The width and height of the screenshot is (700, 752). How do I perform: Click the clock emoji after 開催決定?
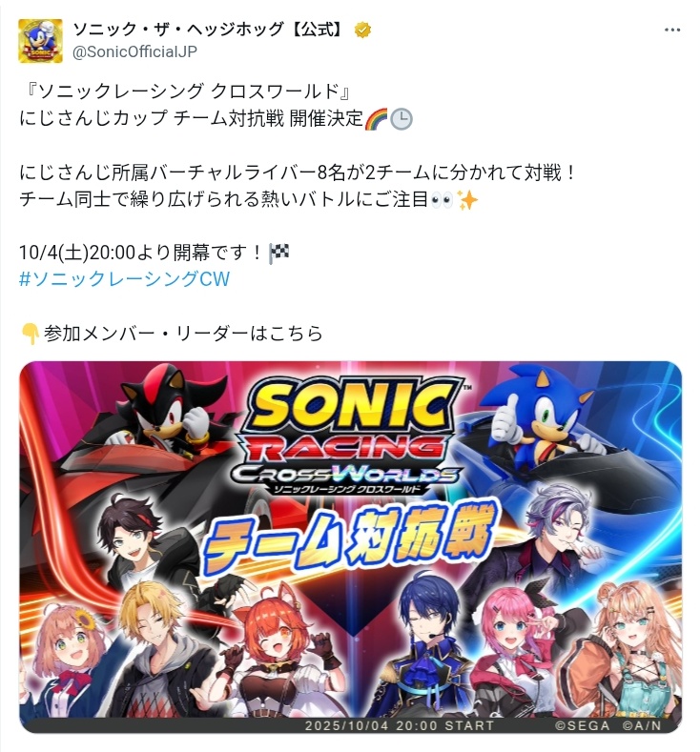[x=401, y=119]
